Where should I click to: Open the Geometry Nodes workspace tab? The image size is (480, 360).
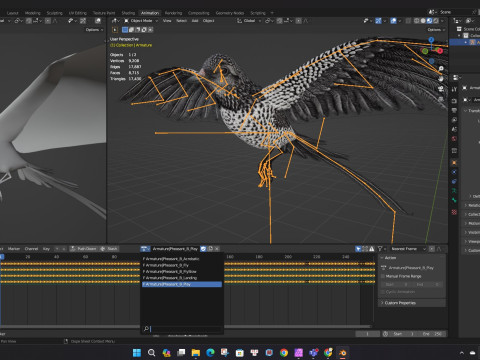[x=230, y=13]
